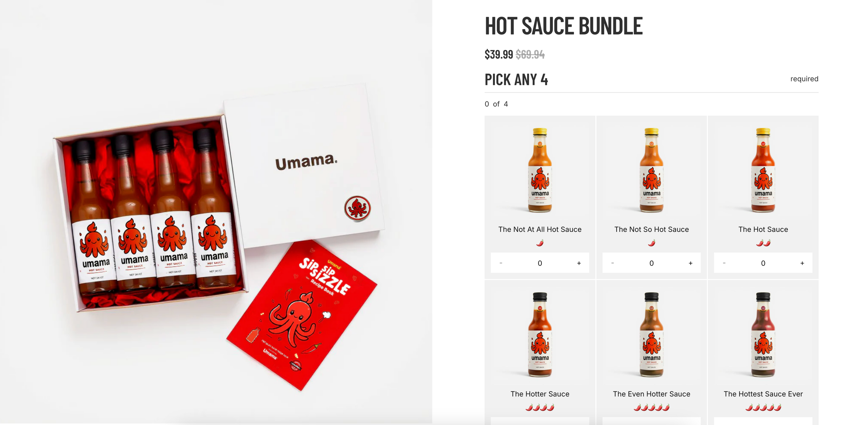Increase quantity of The Not At All Hot Sauce

point(579,263)
